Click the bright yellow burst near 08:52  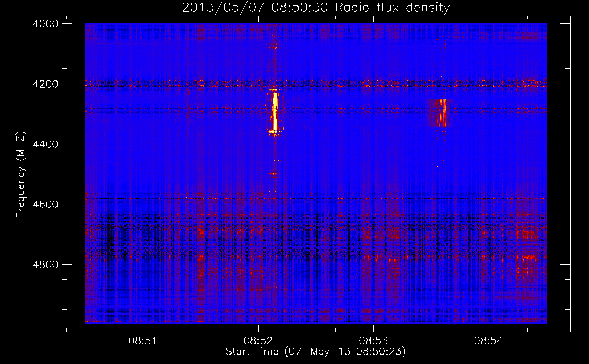(275, 112)
